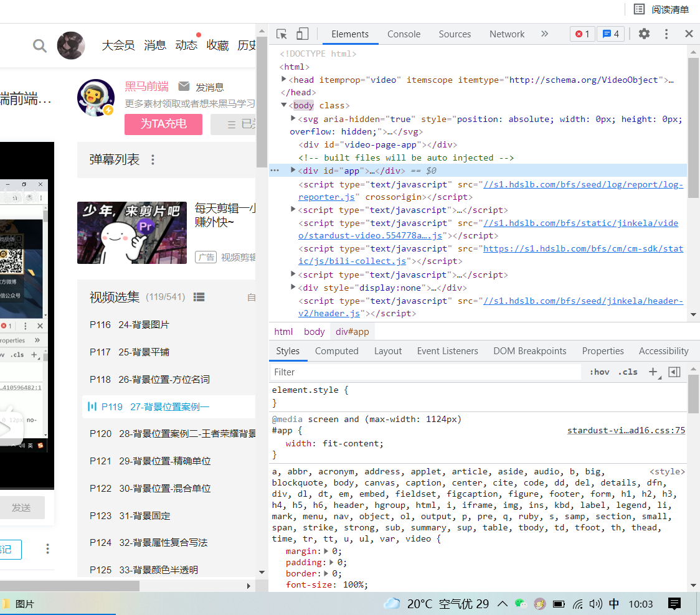Screen dimensions: 700x615
Task: Click the ellipsis beside div#app row
Action: click(275, 171)
